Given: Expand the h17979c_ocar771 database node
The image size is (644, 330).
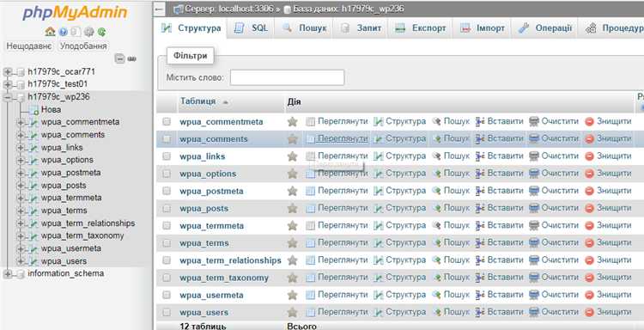Looking at the screenshot, I should pos(8,72).
